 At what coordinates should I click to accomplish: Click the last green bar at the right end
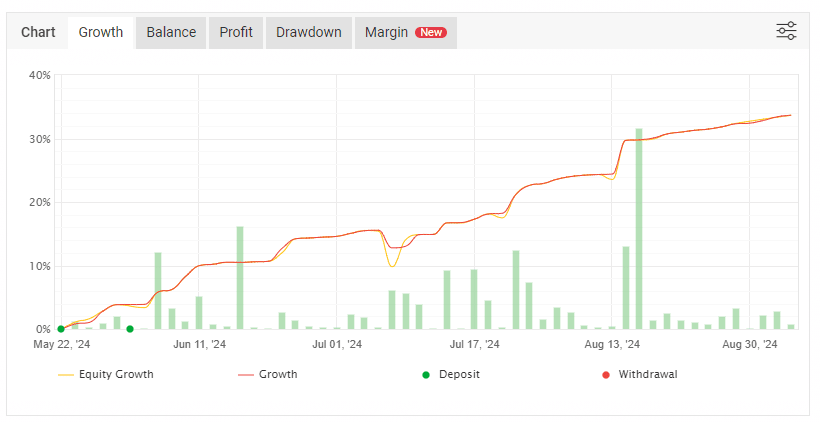(791, 326)
